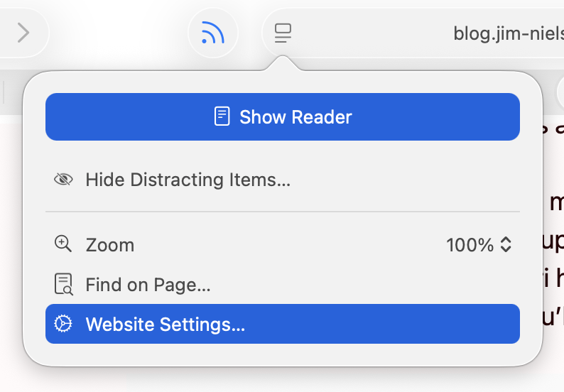Click the crossed-out eye icon
The image size is (564, 392).
pos(63,180)
